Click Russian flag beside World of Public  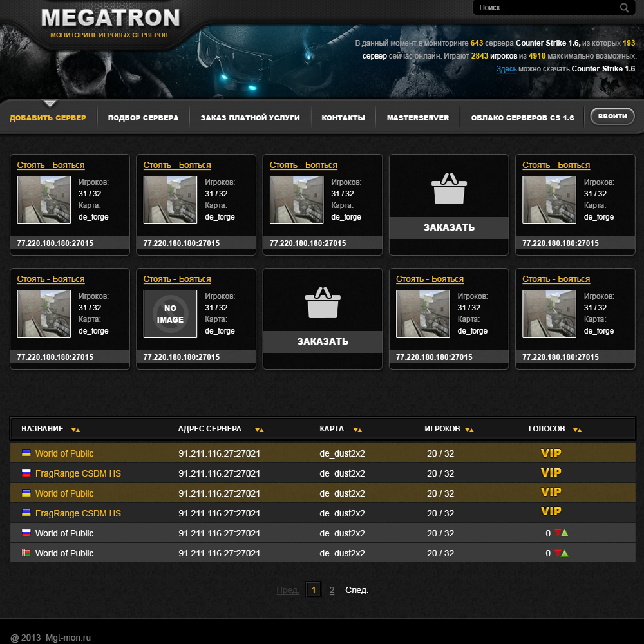pyautogui.click(x=26, y=533)
